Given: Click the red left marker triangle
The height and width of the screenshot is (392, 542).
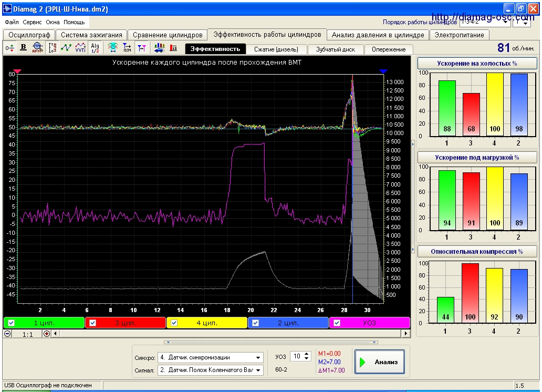Looking at the screenshot, I should click(17, 71).
